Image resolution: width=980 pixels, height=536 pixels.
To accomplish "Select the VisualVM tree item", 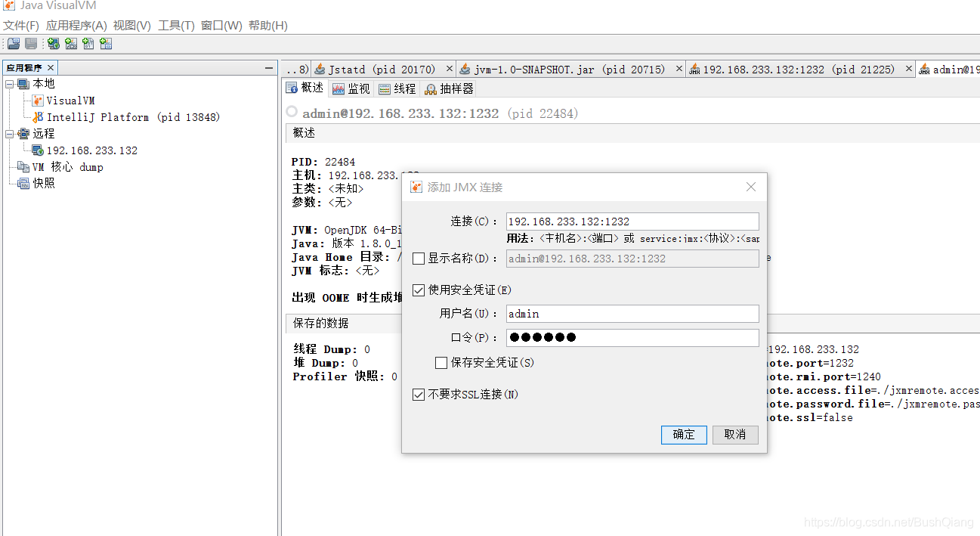I will click(x=70, y=101).
